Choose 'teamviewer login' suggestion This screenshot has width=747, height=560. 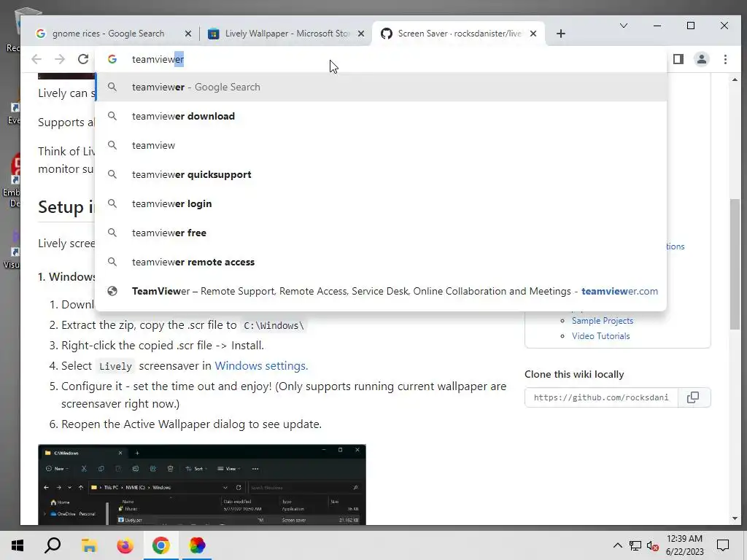click(381, 203)
